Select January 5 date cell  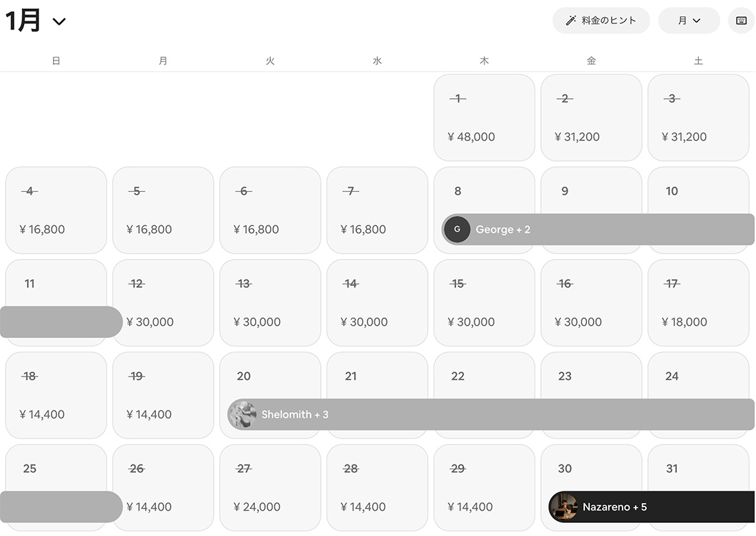point(163,210)
